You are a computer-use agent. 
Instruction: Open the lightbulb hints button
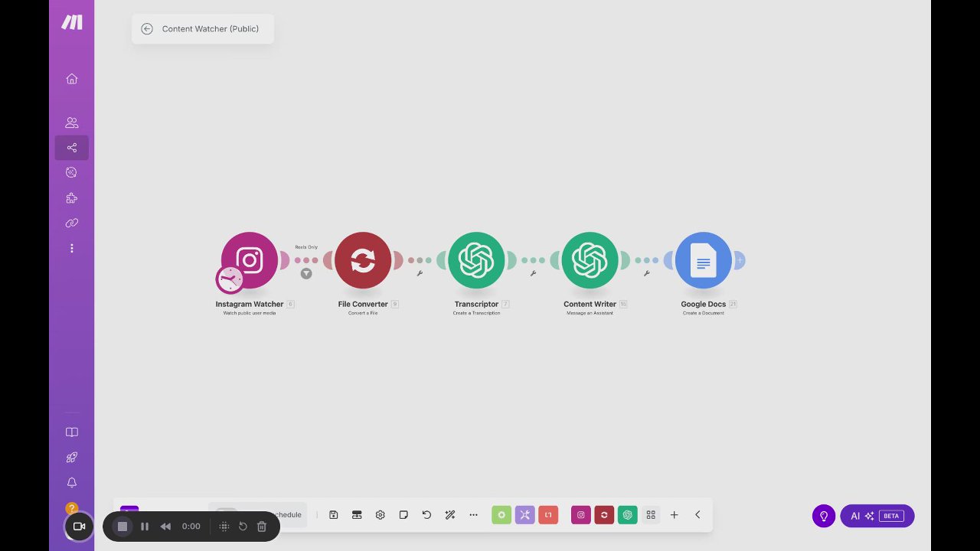point(824,516)
